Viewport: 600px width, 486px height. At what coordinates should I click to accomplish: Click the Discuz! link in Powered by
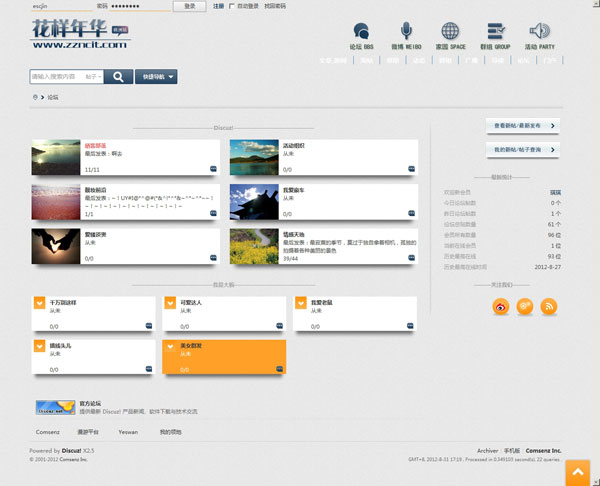pyautogui.click(x=72, y=451)
